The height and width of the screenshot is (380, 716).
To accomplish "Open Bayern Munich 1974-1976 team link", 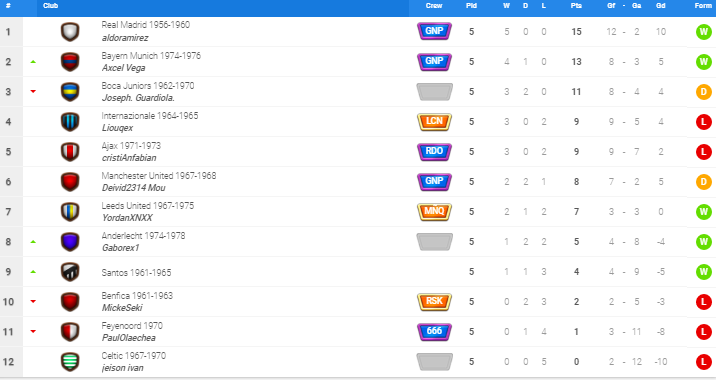I will click(x=151, y=56).
